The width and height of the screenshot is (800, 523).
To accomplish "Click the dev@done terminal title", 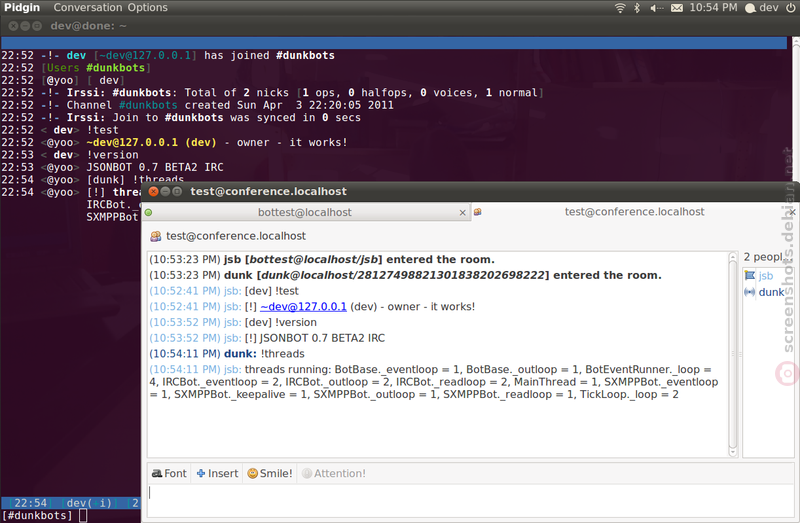I will [88, 26].
